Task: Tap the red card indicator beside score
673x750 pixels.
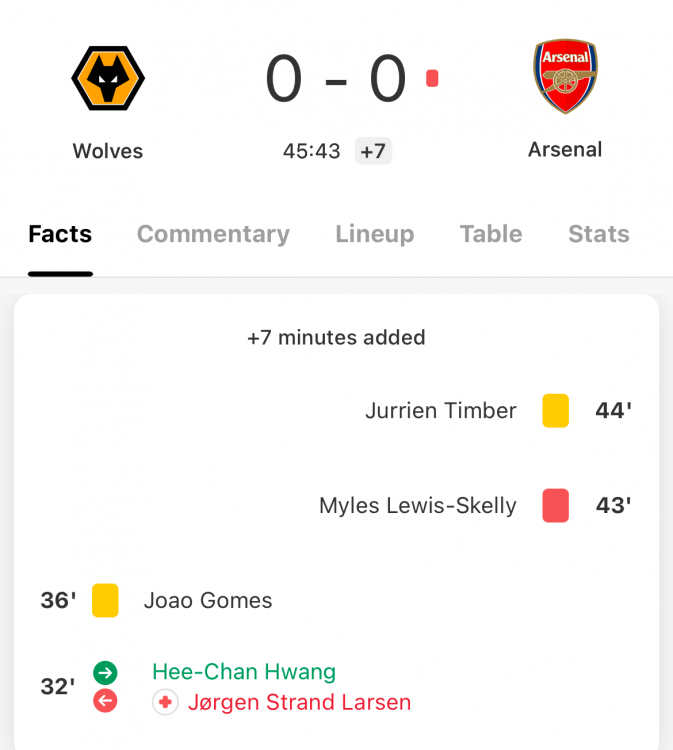Action: 432,78
